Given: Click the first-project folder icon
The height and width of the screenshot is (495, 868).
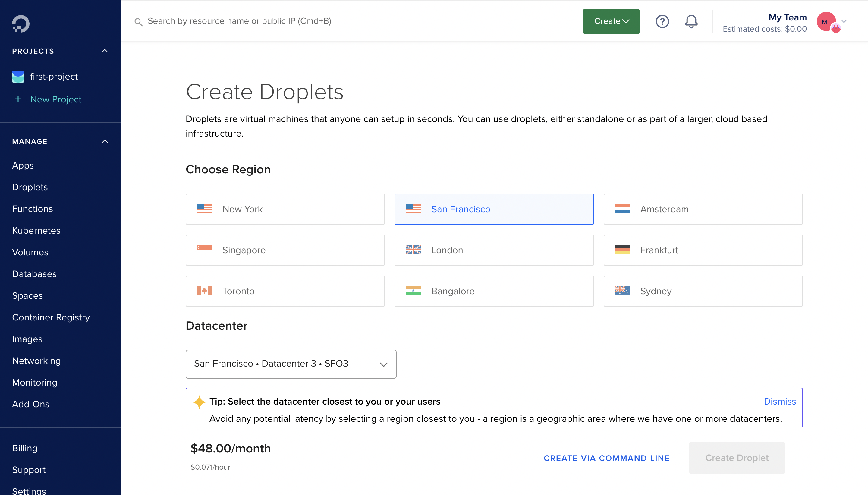Looking at the screenshot, I should 18,77.
